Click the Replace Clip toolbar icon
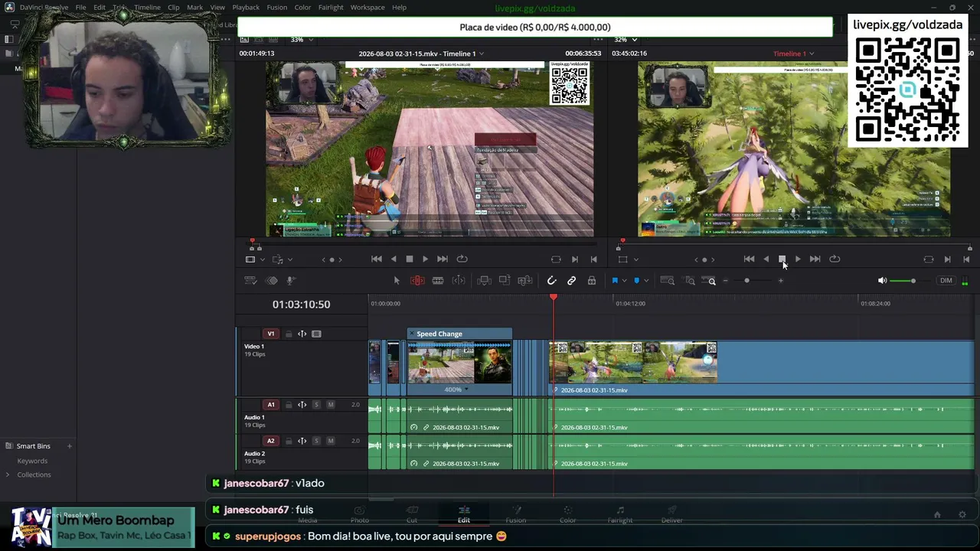 [x=525, y=281]
